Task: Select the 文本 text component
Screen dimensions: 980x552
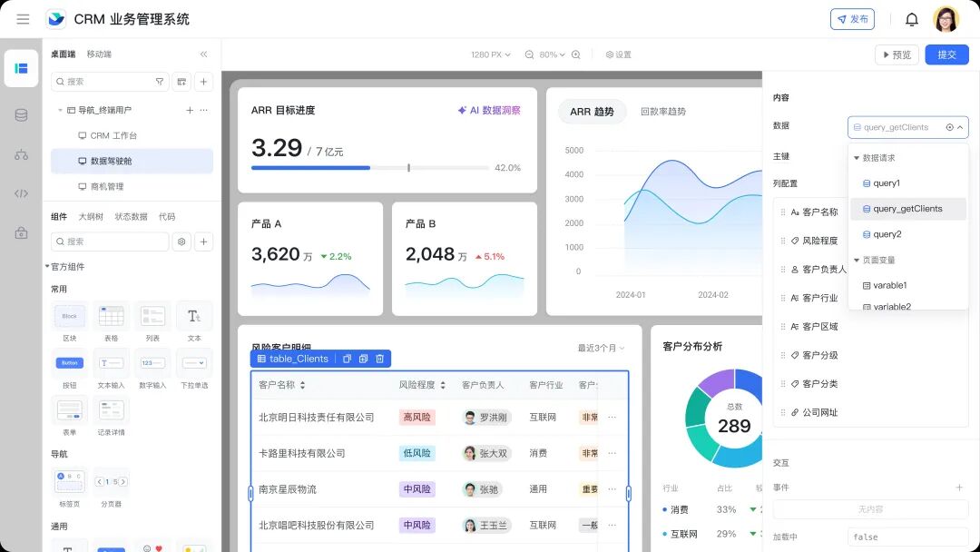Action: point(194,322)
